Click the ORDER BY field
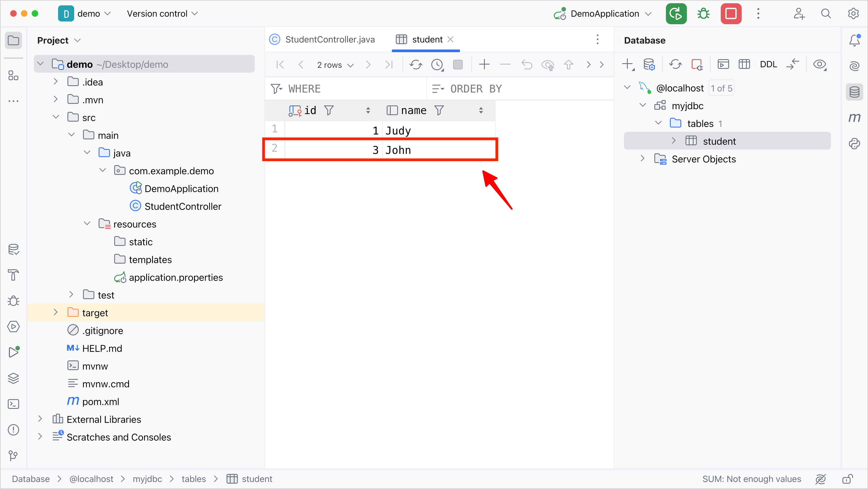 click(520, 89)
